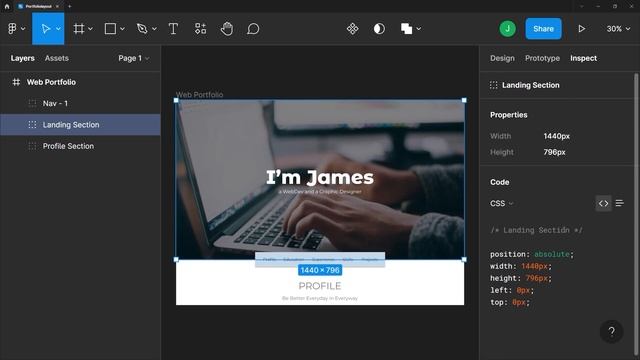Click the green J user avatar
This screenshot has height=360, width=640.
[x=507, y=29]
